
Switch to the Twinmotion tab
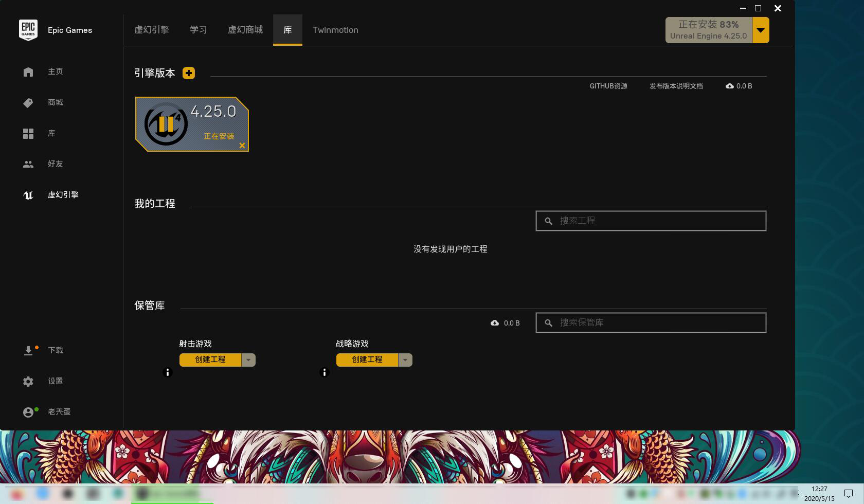point(335,30)
